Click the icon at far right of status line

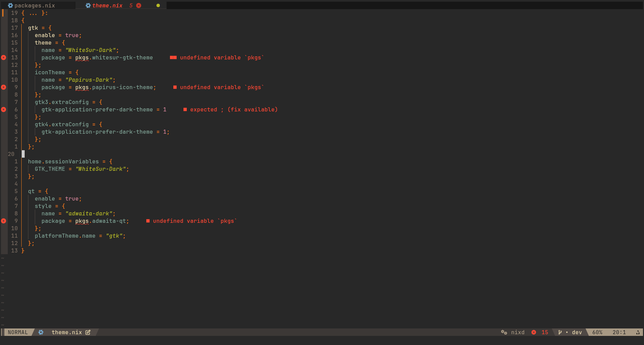click(638, 332)
